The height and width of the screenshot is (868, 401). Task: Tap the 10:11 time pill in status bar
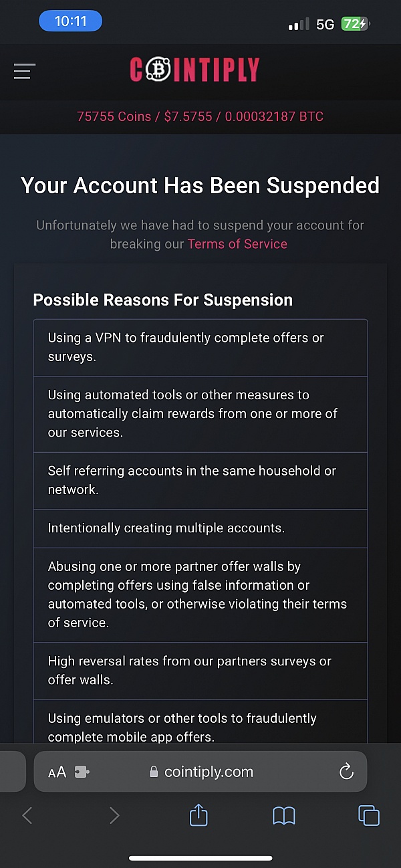coord(71,21)
